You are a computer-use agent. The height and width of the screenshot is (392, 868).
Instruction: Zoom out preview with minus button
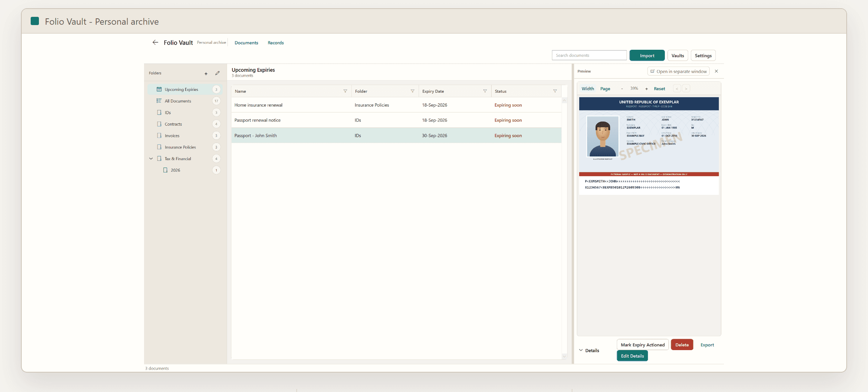point(622,89)
